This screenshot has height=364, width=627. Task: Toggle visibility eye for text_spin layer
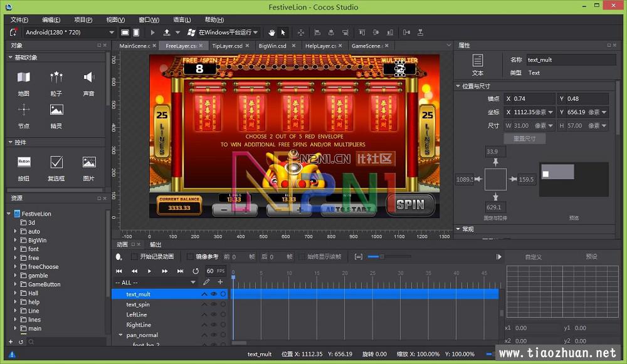point(214,304)
